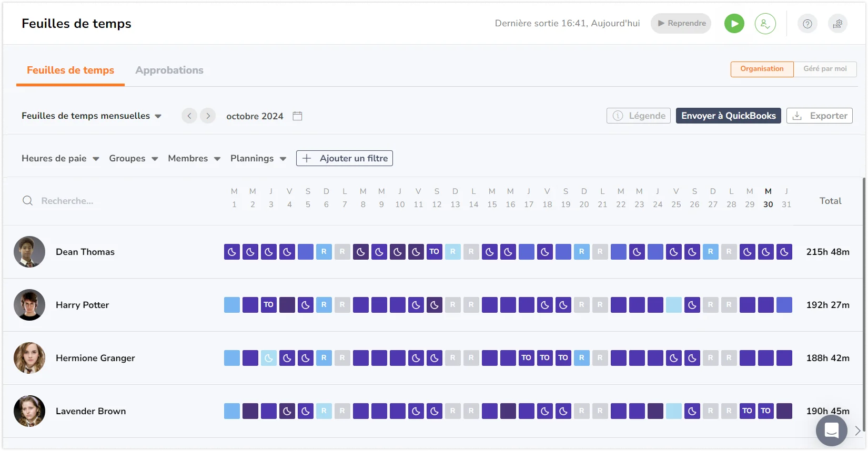Open the Membres filter dropdown

[x=194, y=158]
